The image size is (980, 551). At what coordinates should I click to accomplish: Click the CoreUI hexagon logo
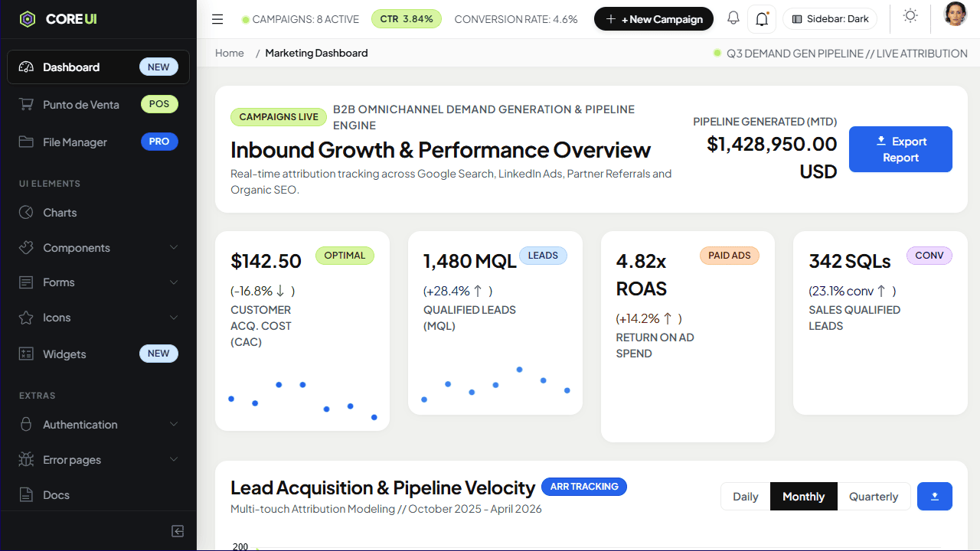[x=28, y=19]
